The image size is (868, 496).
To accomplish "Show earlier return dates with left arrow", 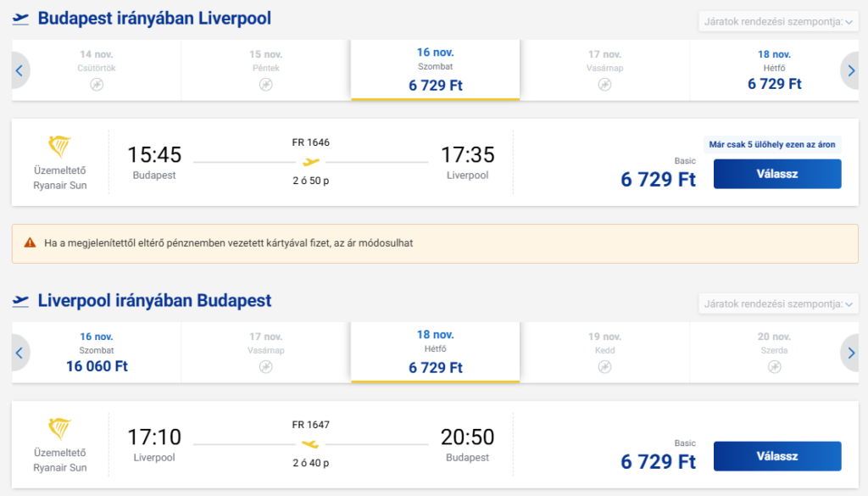I will click(x=19, y=353).
